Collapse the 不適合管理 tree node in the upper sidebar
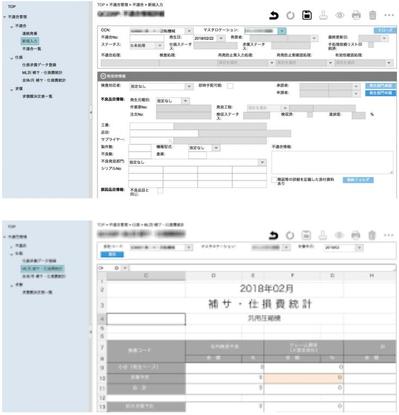 (5, 17)
